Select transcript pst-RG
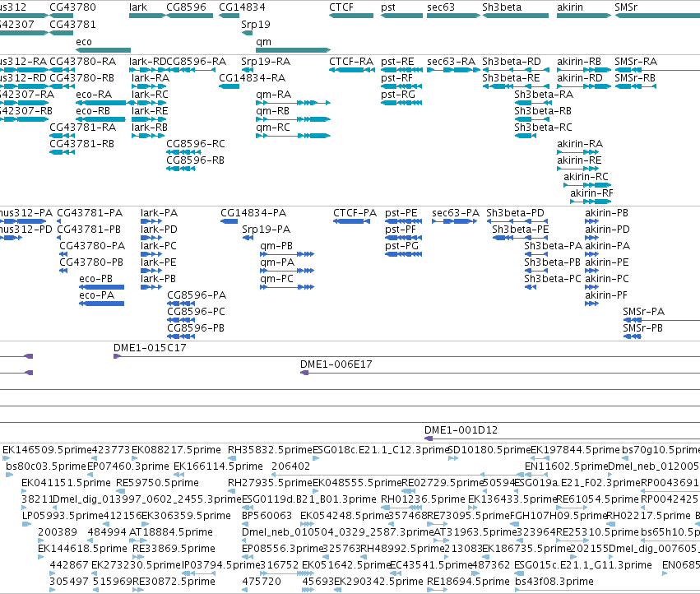 401,103
